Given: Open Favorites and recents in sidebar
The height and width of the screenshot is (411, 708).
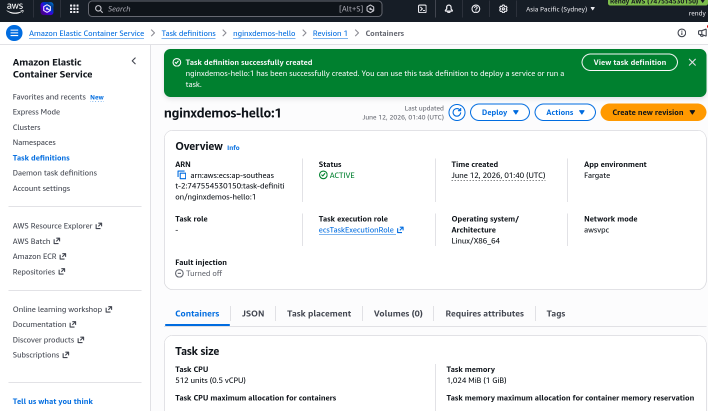Looking at the screenshot, I should coord(49,97).
